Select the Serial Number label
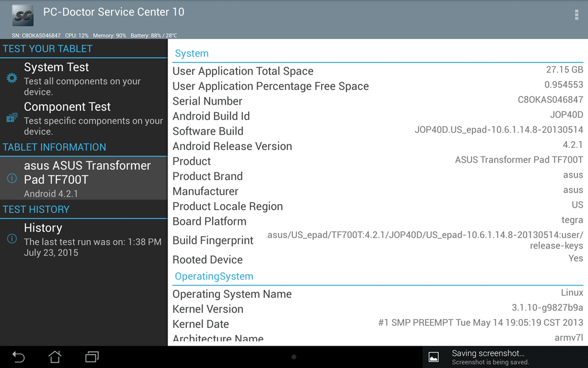 click(x=207, y=101)
